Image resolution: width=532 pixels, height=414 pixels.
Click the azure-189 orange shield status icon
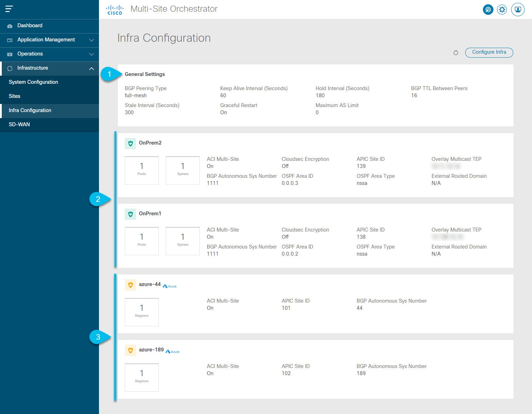point(130,350)
